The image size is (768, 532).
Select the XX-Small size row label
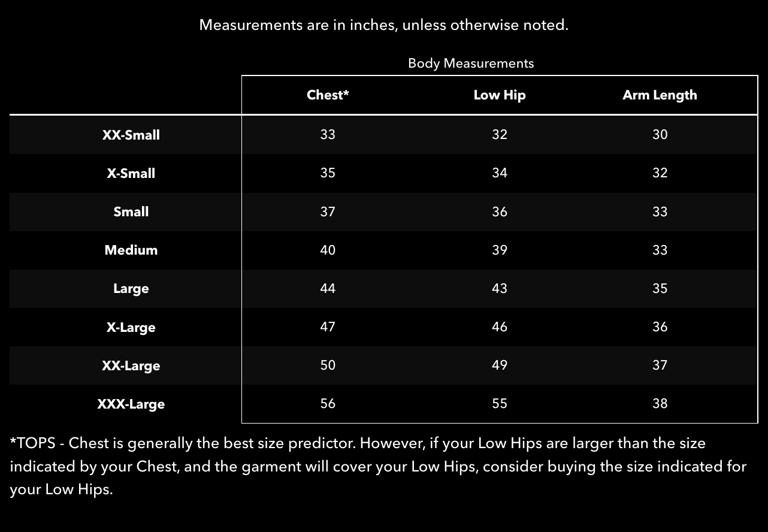click(131, 135)
